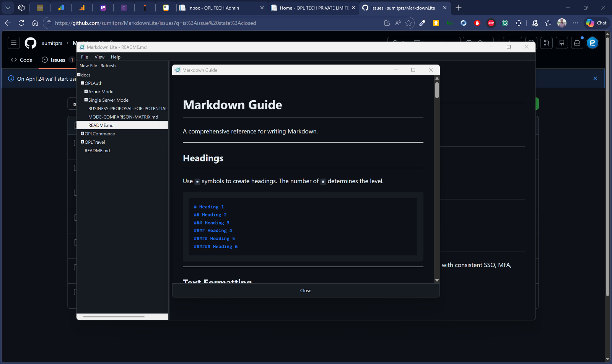Start Read aloud from the address bar
Image resolution: width=612 pixels, height=364 pixels.
(398, 23)
